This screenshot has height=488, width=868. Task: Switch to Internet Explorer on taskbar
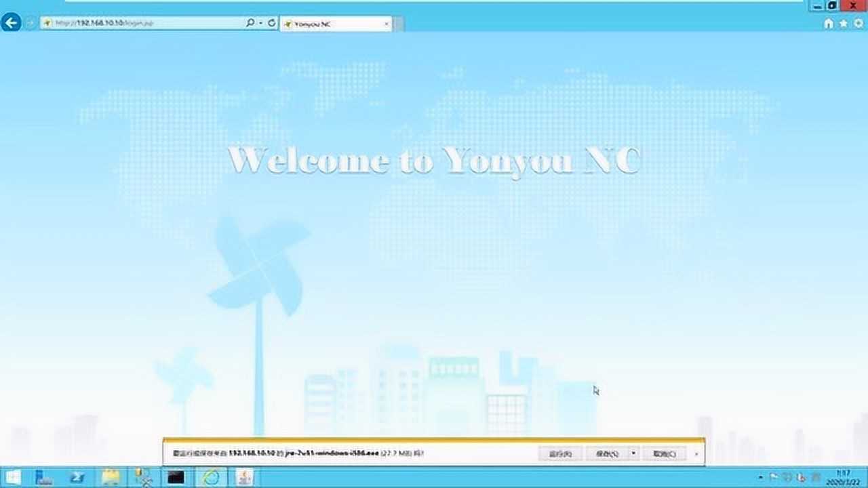point(211,477)
